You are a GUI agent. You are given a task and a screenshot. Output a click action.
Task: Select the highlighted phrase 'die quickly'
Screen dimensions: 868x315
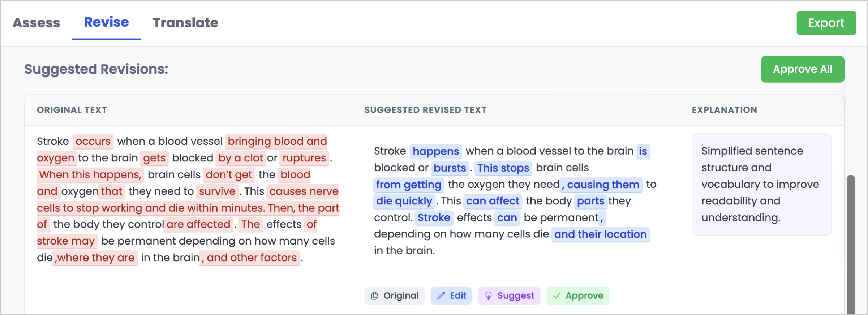[x=404, y=201]
